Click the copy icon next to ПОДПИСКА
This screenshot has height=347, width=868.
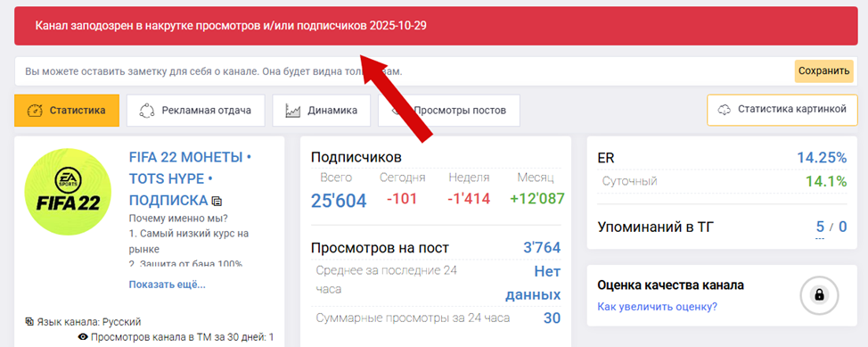217,201
